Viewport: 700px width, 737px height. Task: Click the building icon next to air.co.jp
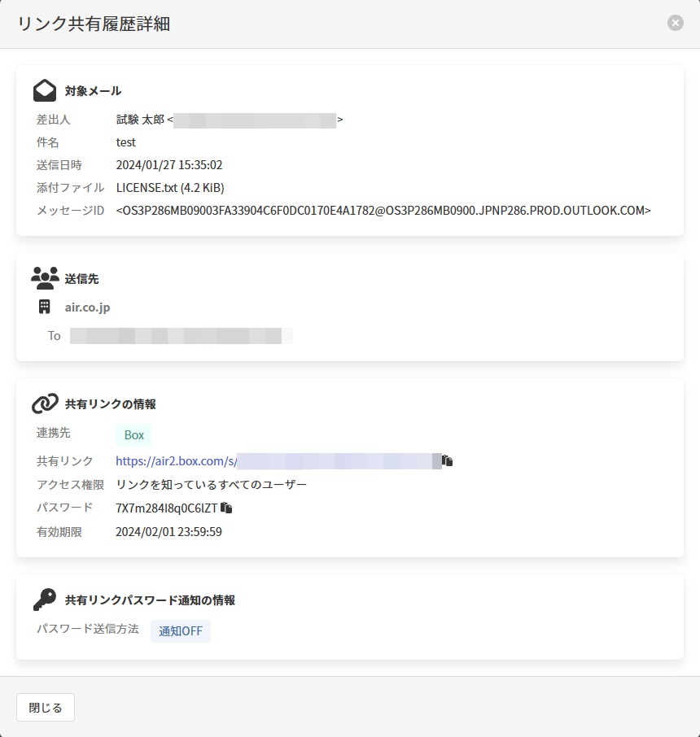(x=45, y=307)
